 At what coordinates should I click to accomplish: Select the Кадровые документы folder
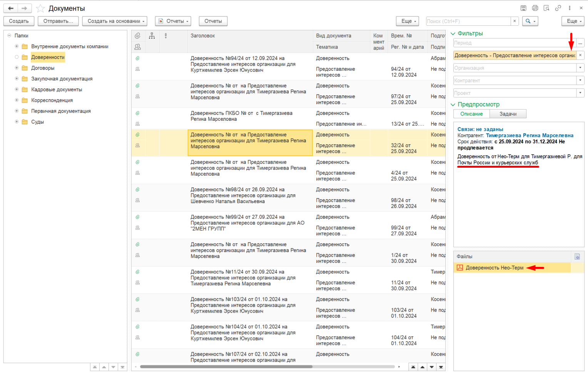57,90
